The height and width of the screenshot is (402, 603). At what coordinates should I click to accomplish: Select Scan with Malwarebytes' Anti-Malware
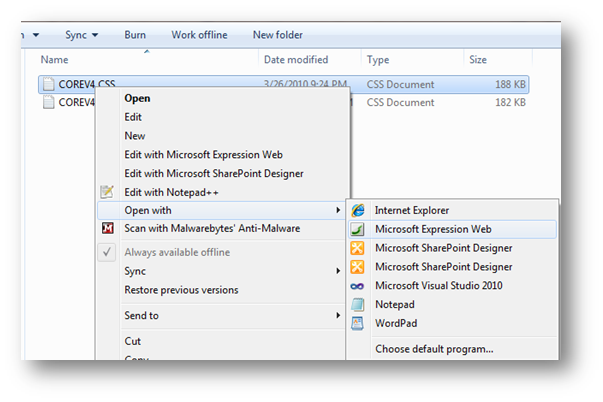212,229
